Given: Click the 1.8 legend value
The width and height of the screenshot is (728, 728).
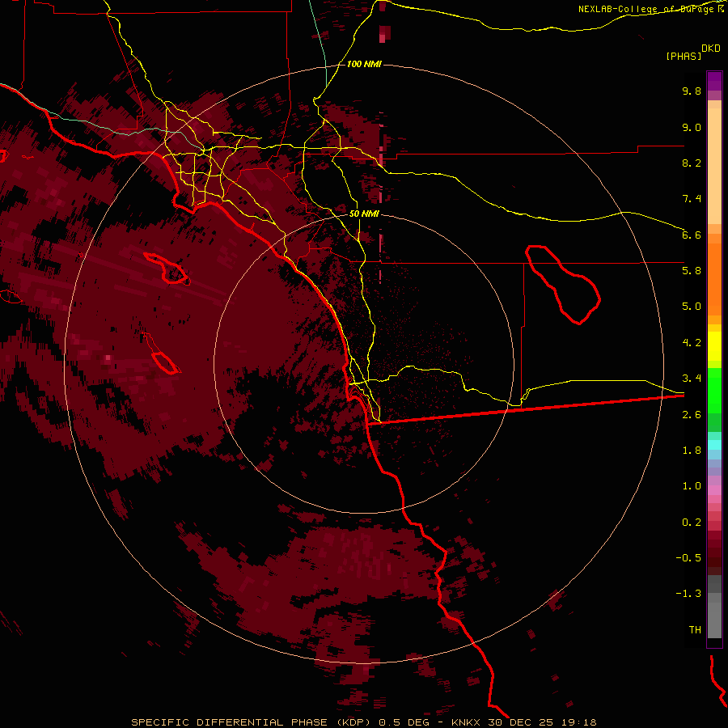Looking at the screenshot, I should (692, 451).
